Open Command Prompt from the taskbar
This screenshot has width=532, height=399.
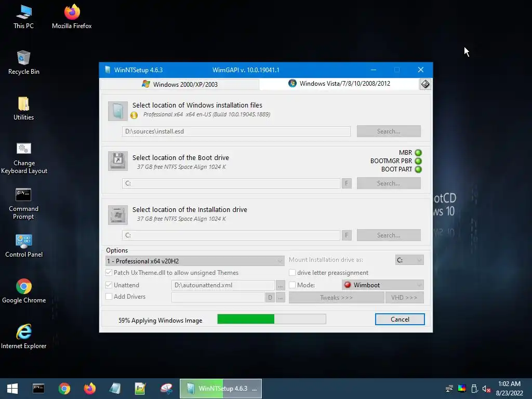point(38,389)
